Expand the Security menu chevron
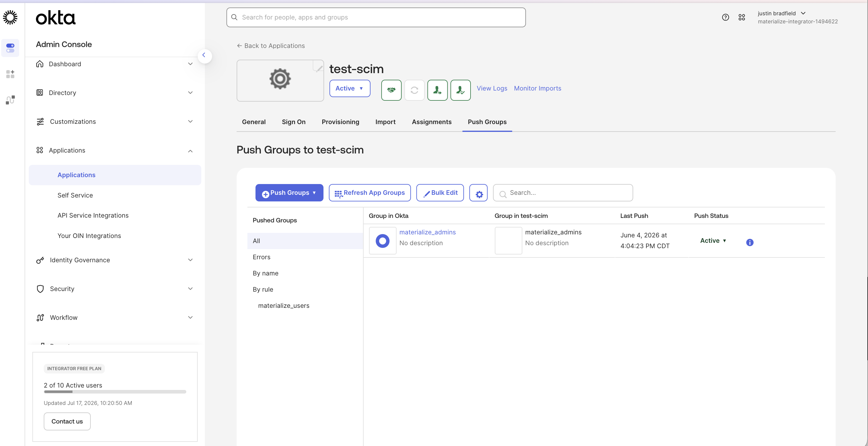Image resolution: width=868 pixels, height=446 pixels. [x=190, y=289]
